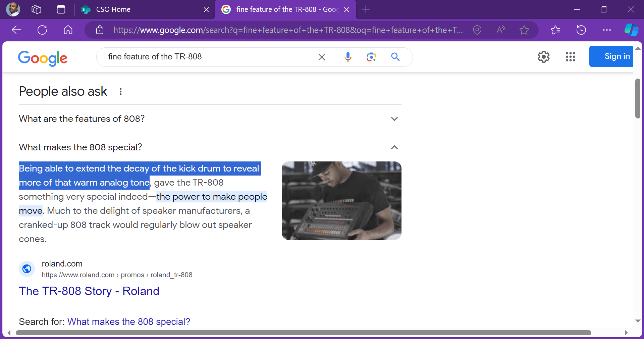Open location permission icon in address bar

coord(477,30)
